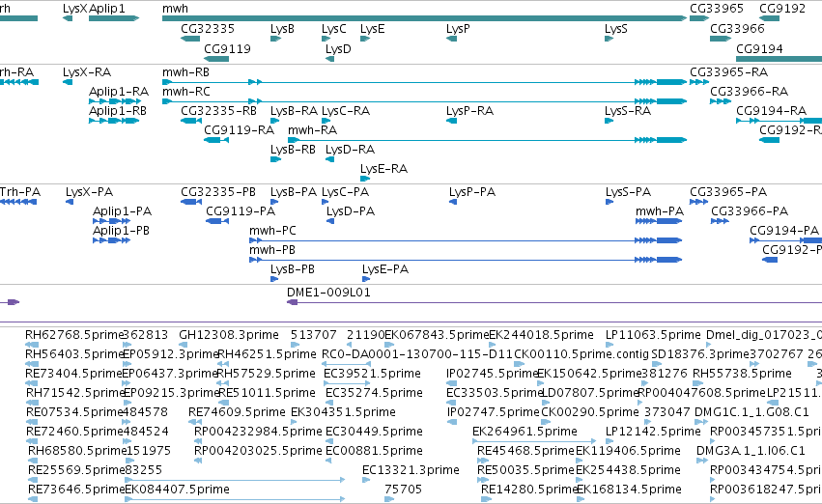Click the RE74609.5prime EST label

[237, 412]
